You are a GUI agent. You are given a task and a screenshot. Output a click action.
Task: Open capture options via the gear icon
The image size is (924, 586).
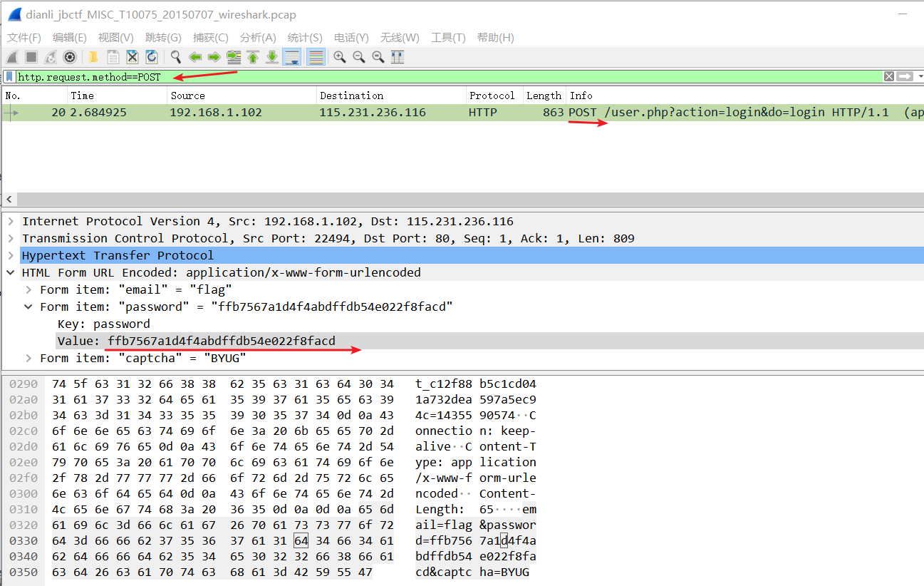69,57
